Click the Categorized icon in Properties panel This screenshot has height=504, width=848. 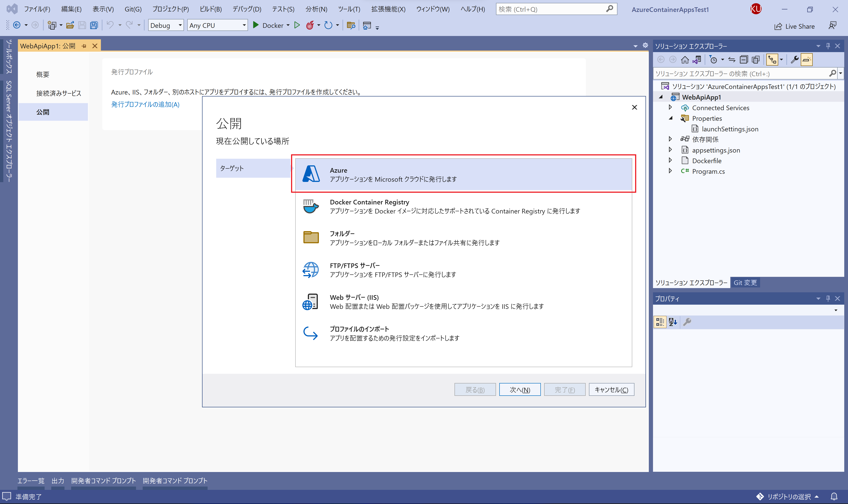click(x=660, y=322)
